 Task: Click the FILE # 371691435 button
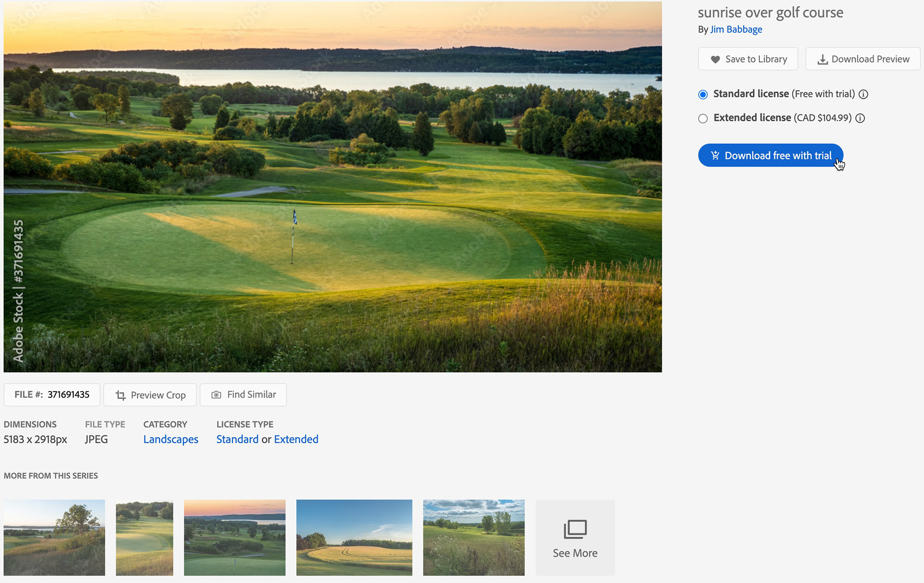(52, 395)
